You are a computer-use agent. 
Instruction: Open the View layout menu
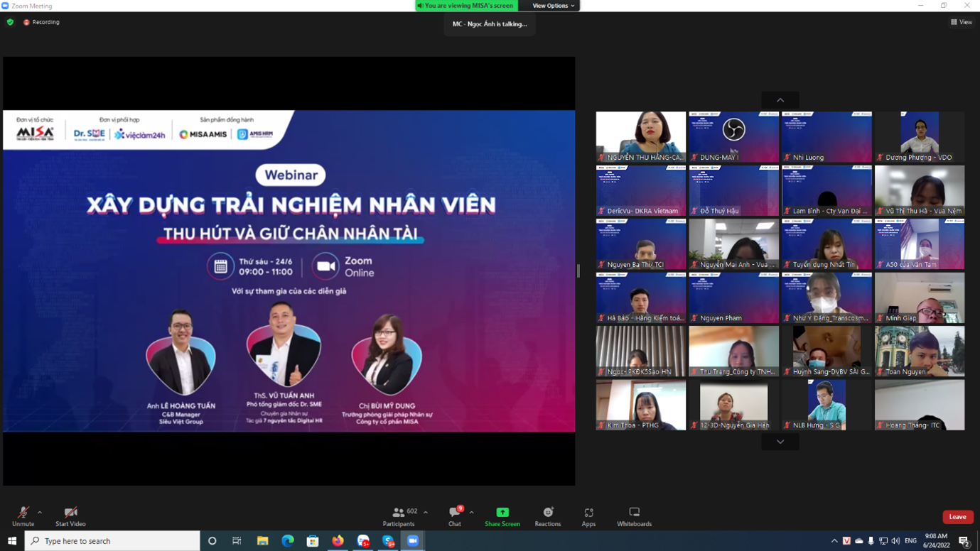click(961, 22)
